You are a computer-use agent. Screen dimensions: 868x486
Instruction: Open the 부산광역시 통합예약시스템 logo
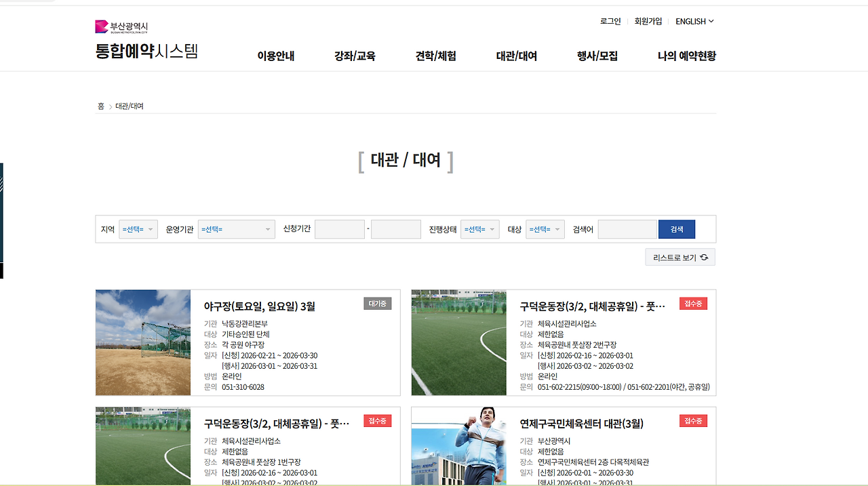point(146,41)
